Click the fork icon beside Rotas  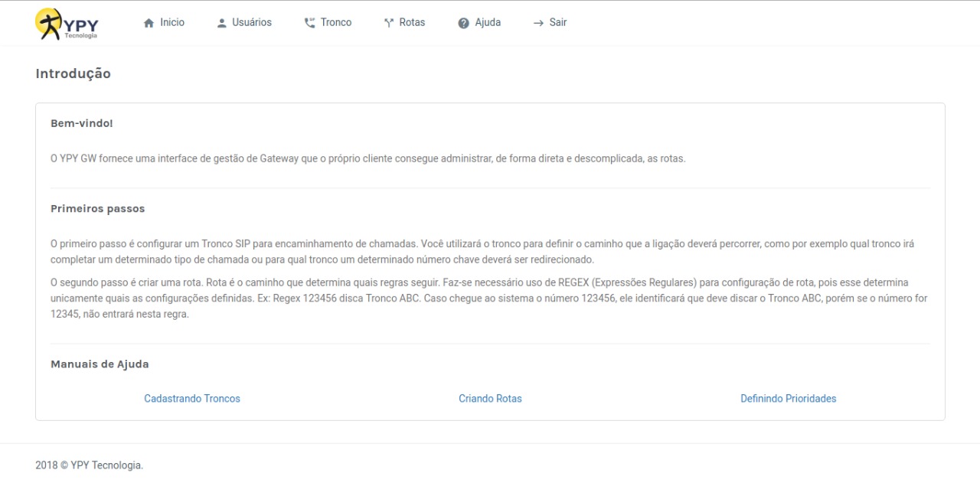click(x=389, y=23)
